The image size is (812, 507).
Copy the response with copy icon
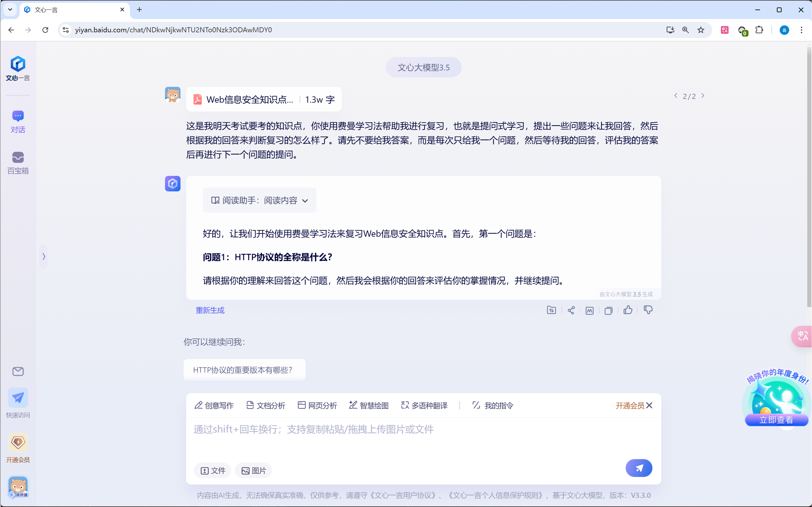click(x=608, y=311)
